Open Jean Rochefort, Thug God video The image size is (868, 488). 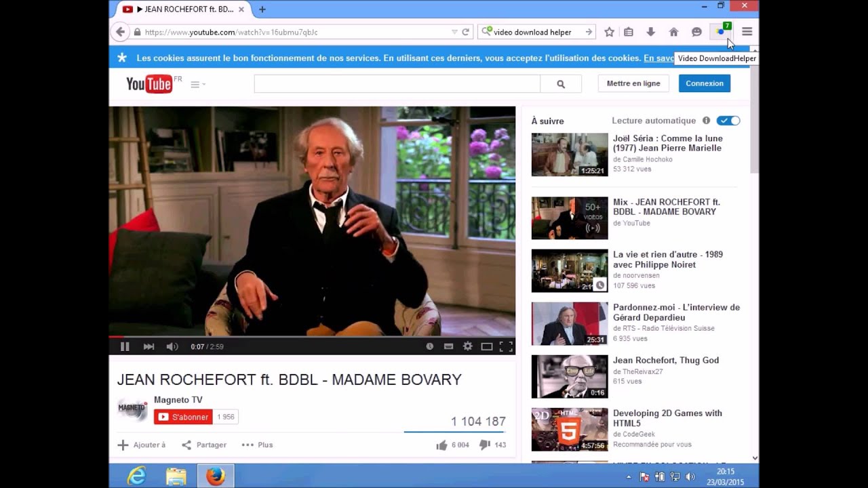click(666, 361)
